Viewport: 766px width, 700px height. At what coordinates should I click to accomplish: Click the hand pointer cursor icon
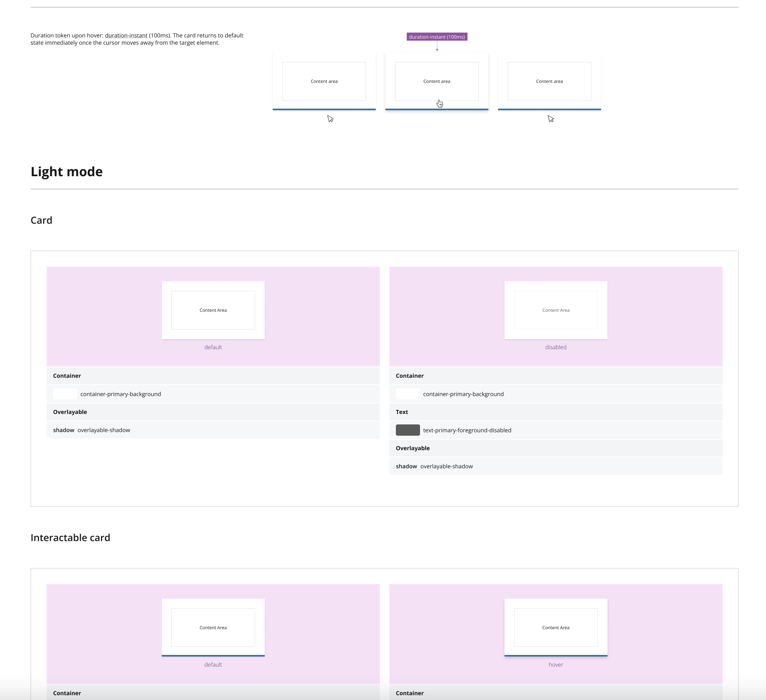point(439,103)
